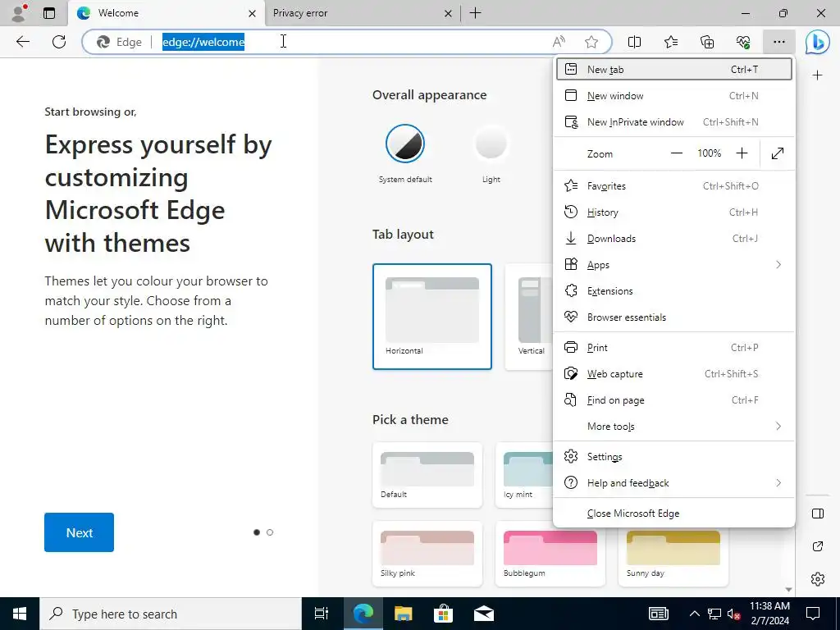Image resolution: width=840 pixels, height=630 pixels.
Task: Open History from the menu
Action: (674, 212)
